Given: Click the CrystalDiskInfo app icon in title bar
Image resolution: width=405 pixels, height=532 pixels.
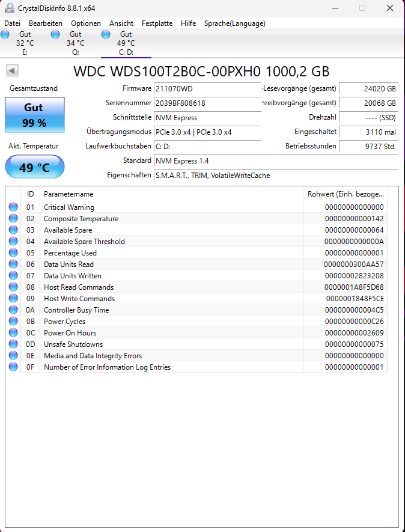Looking at the screenshot, I should click(x=10, y=8).
